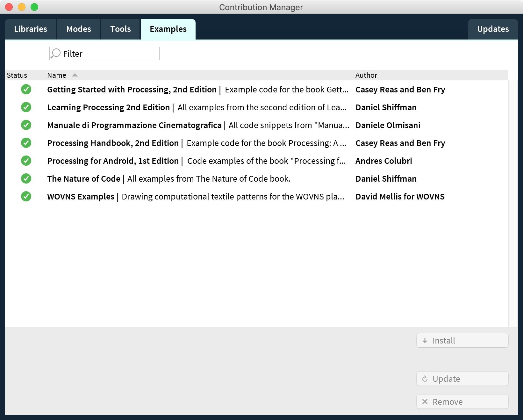Click the installed checkmark for Processing Handbook, 2nd Edition
Image resolution: width=523 pixels, height=420 pixels.
click(x=26, y=143)
